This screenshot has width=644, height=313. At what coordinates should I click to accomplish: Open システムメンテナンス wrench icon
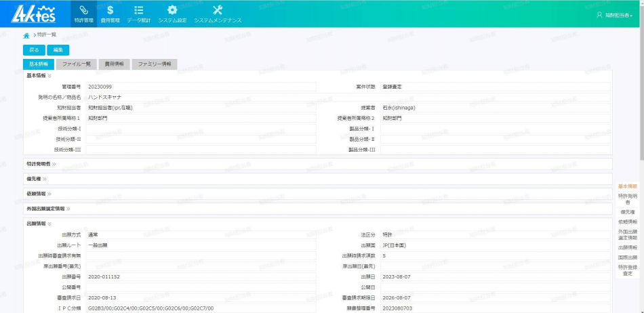218,13
